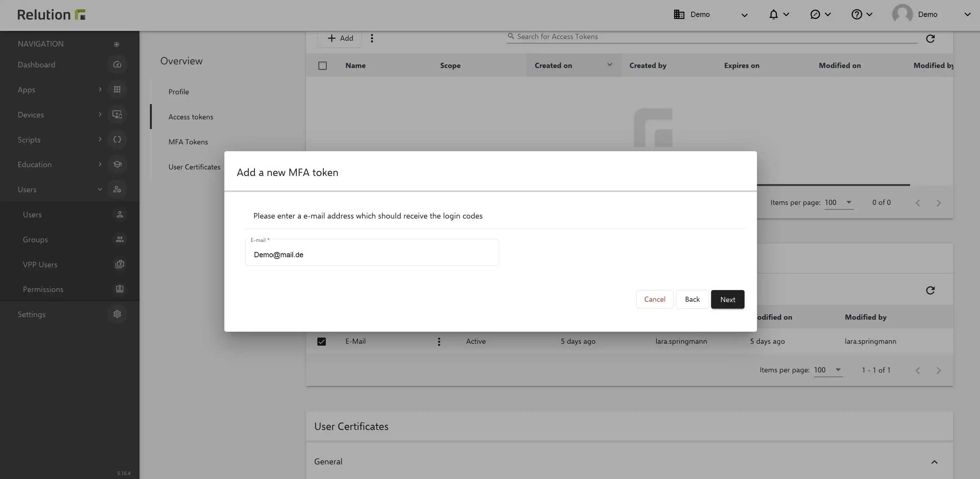Open Dashboard in navigation

[x=36, y=65]
